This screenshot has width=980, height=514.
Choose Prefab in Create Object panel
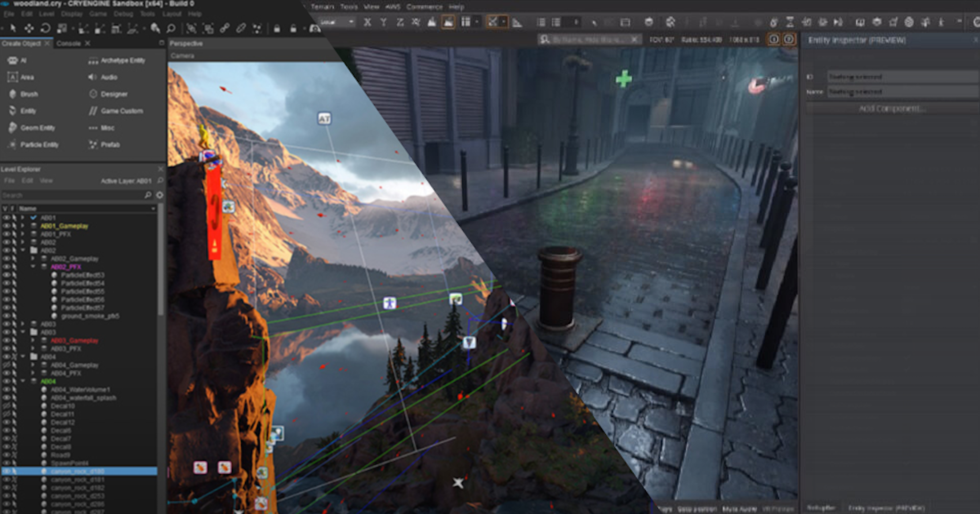coord(104,145)
